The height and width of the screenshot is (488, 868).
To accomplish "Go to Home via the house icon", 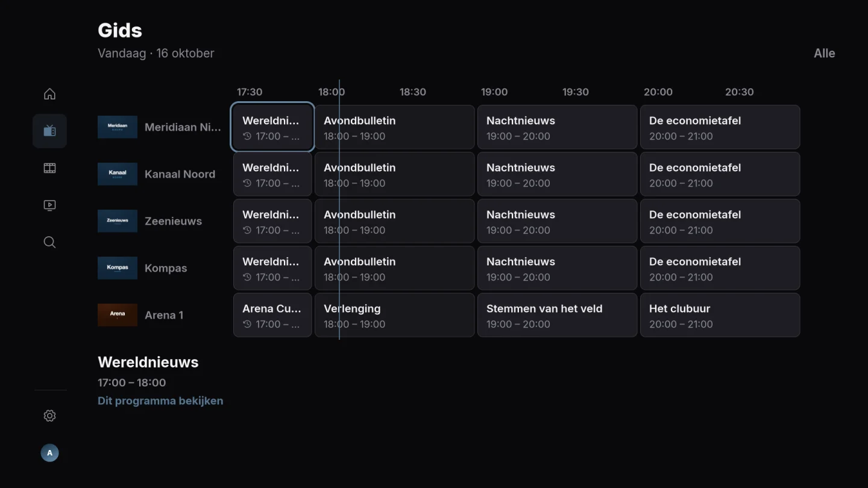I will (x=49, y=94).
